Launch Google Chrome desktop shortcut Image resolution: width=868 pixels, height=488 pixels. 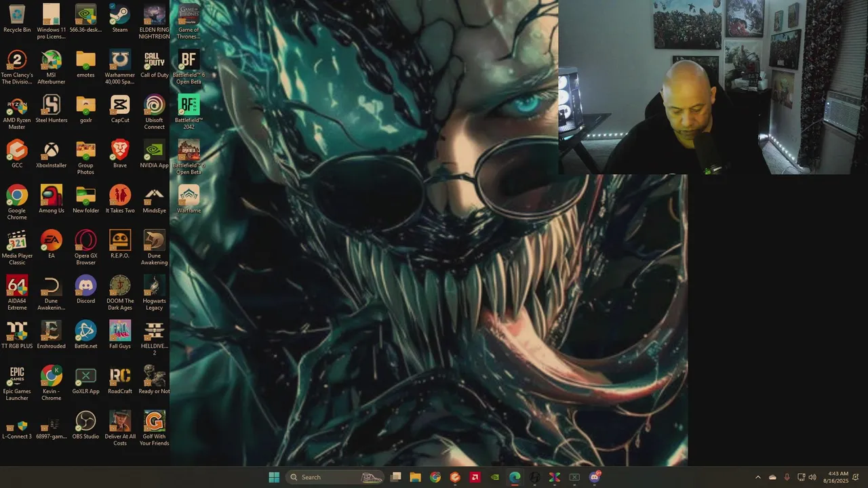click(x=17, y=203)
